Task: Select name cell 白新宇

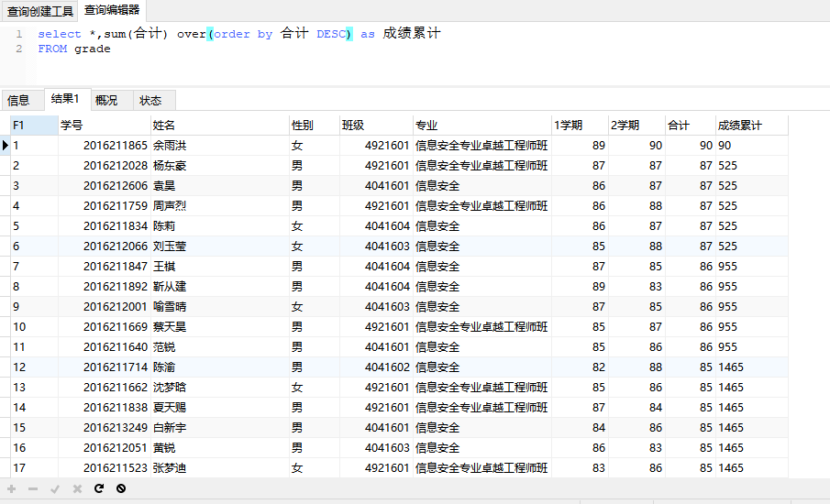Action: (220, 427)
